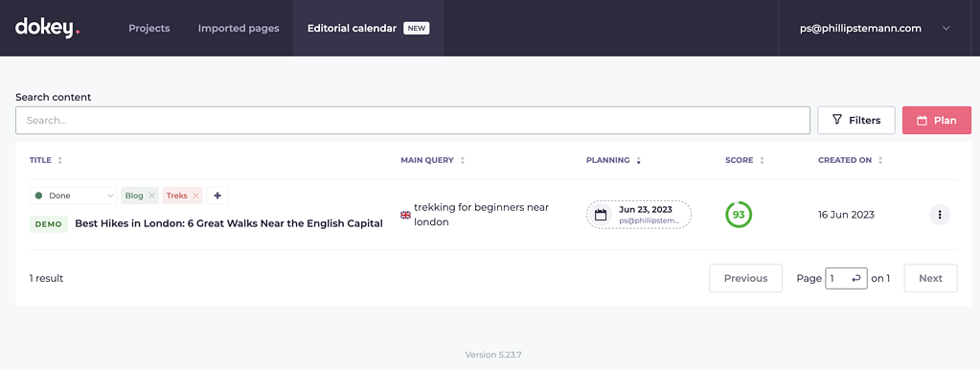Expand the ps@phillipstemann.com account menu

tap(874, 28)
